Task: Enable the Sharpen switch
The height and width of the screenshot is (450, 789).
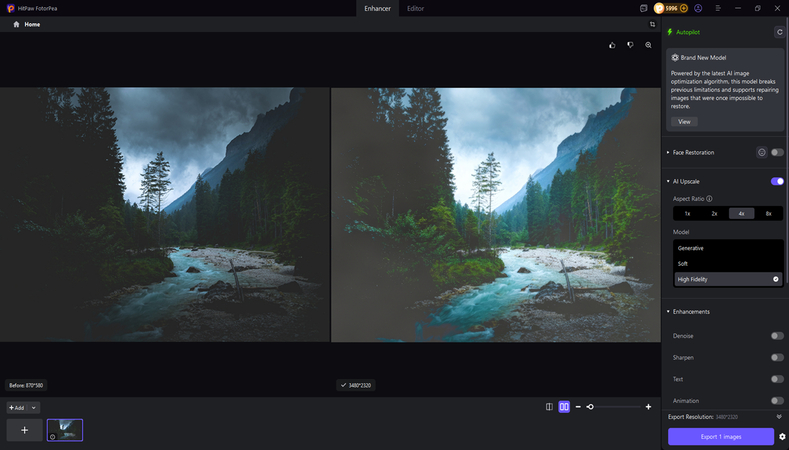Action: [x=777, y=357]
